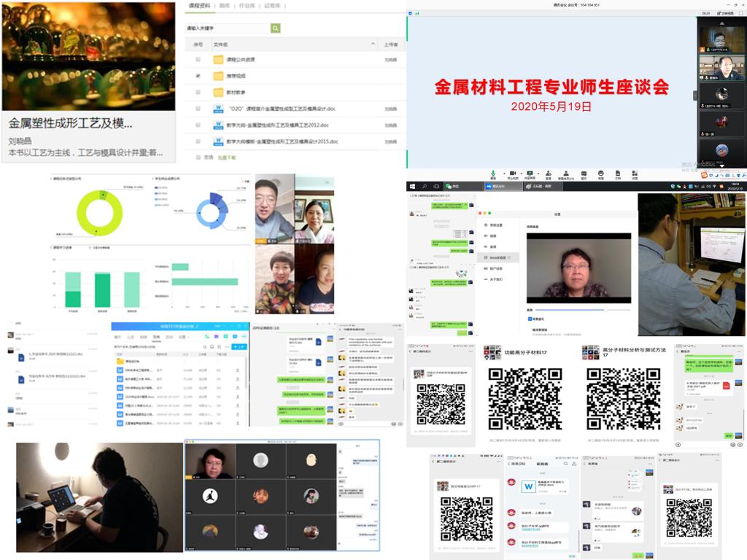Click the 批量下载 batch download link
Screen dimensions: 747x560
[x=227, y=157]
